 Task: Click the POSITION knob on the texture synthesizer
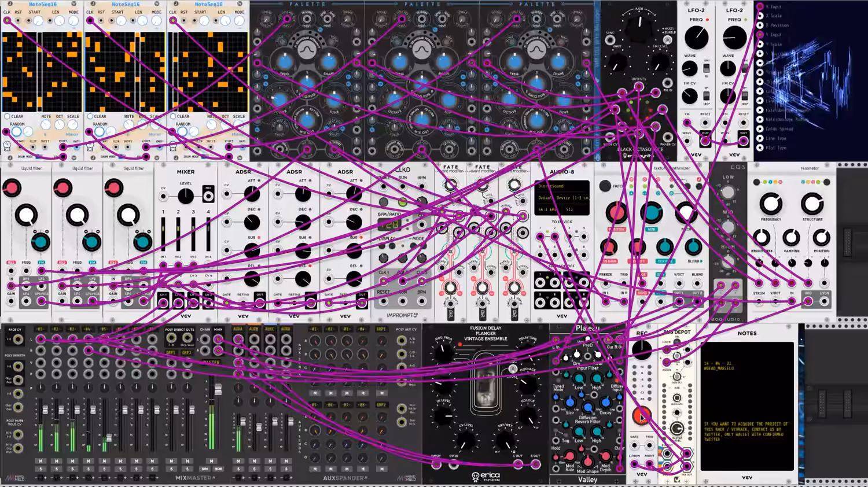click(x=617, y=213)
